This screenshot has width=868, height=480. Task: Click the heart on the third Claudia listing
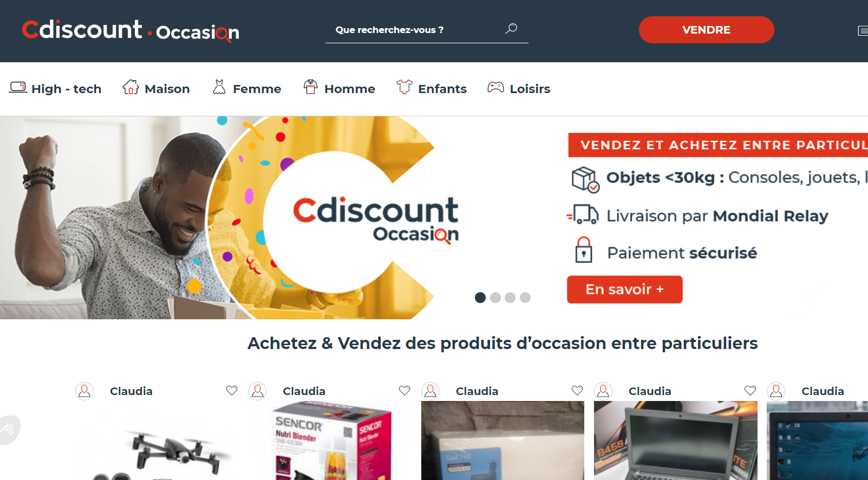tap(577, 391)
